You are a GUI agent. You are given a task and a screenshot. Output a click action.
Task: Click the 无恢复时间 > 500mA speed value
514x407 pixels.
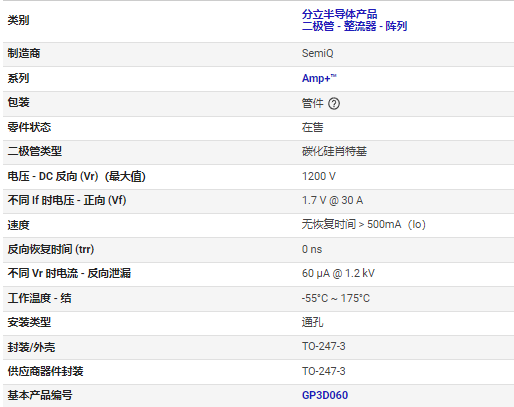(x=364, y=225)
